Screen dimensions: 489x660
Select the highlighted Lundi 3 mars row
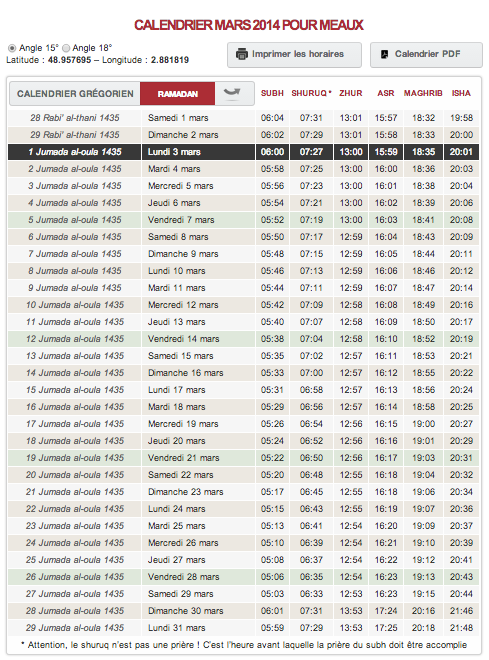click(243, 152)
